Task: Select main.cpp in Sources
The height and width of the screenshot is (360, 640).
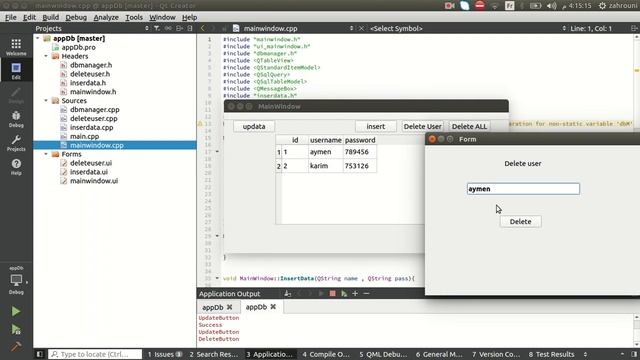Action: 84,136
